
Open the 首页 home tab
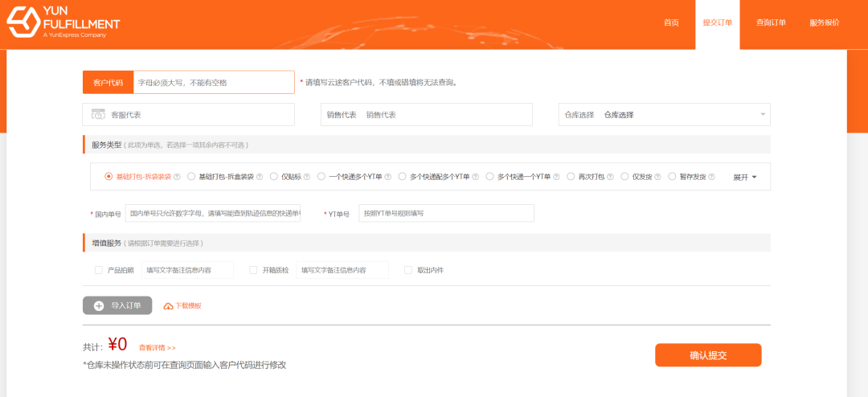click(671, 23)
